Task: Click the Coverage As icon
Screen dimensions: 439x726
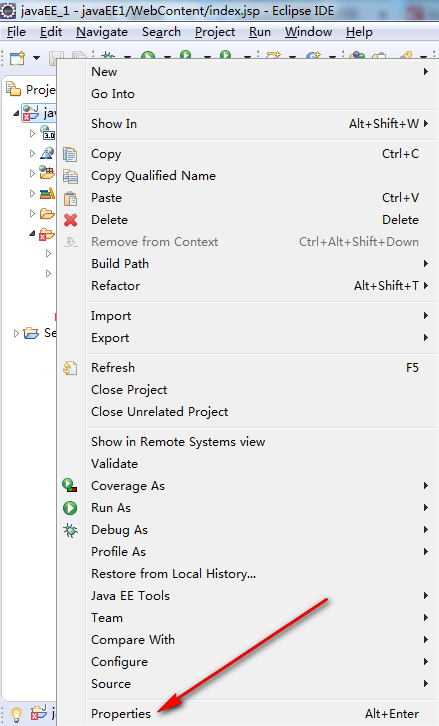Action: pyautogui.click(x=70, y=486)
